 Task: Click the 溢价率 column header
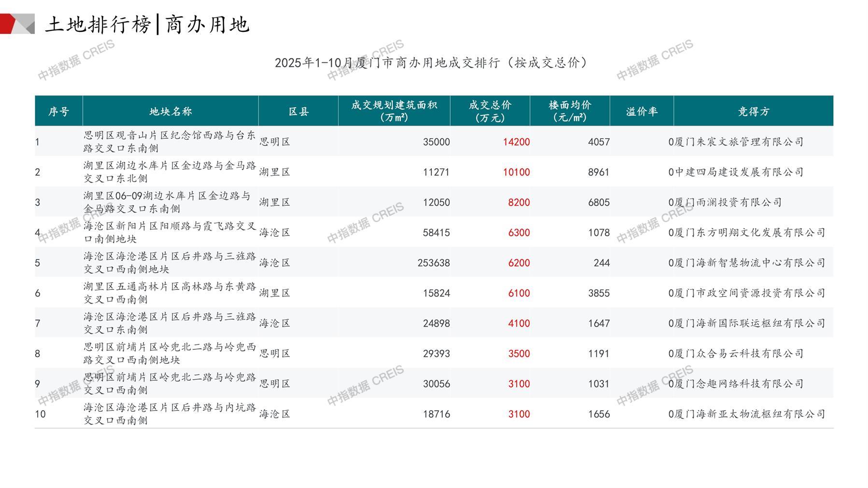[x=642, y=112]
